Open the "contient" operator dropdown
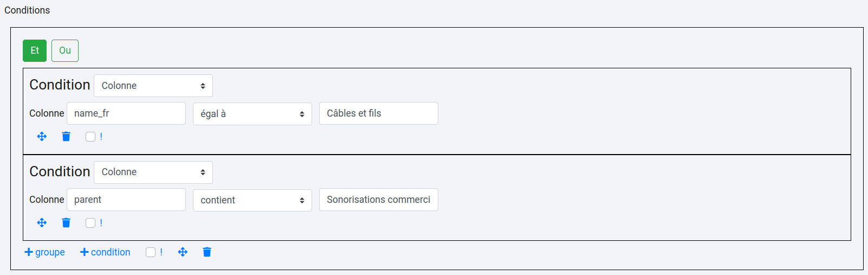Image resolution: width=868 pixels, height=275 pixels. pyautogui.click(x=252, y=200)
